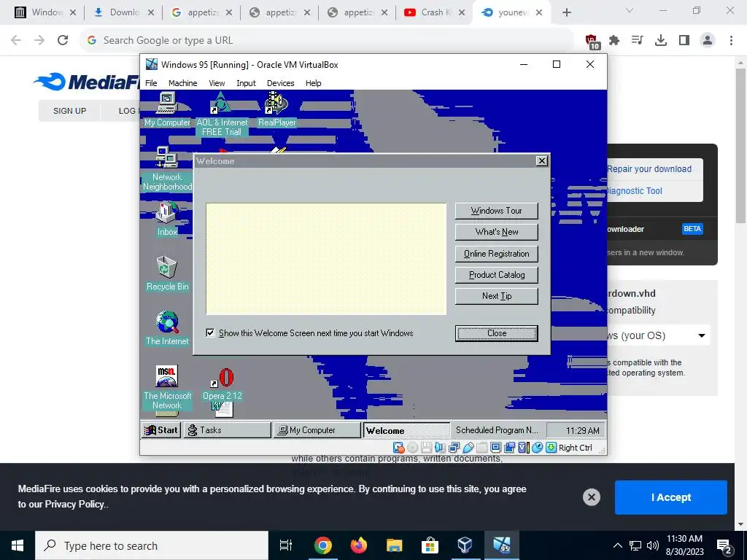This screenshot has height=560, width=747.
Task: Select Tasks in Windows 95 taskbar
Action: point(227,430)
